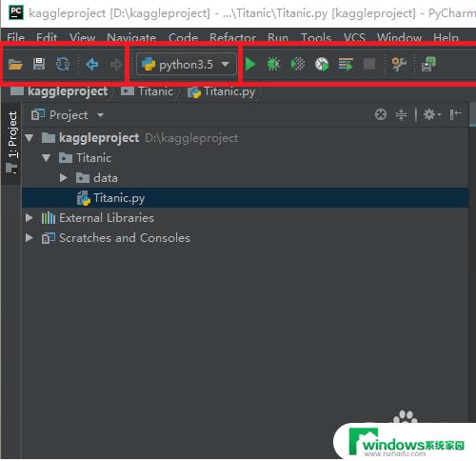The width and height of the screenshot is (476, 461).
Task: Click the forward navigation arrow
Action: [116, 65]
